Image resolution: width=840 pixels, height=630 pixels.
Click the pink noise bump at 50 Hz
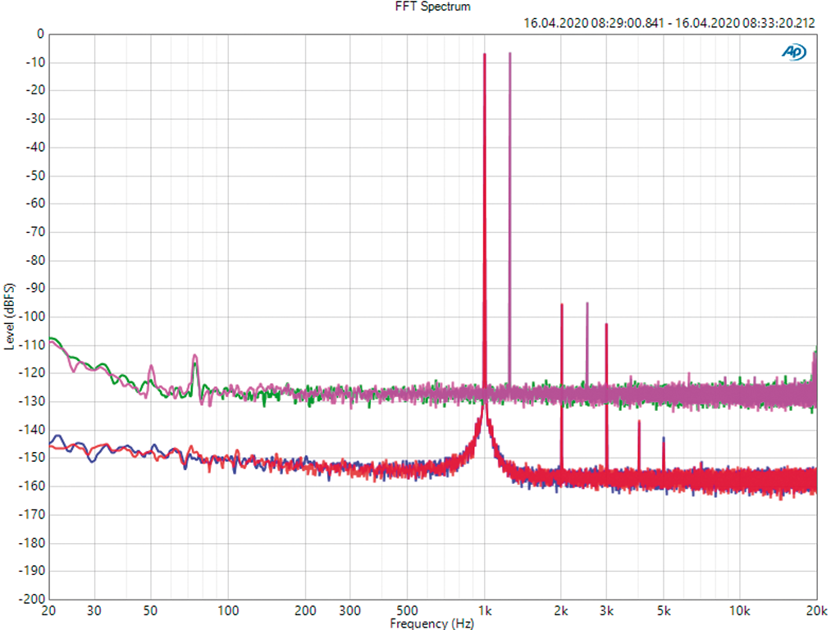click(151, 367)
